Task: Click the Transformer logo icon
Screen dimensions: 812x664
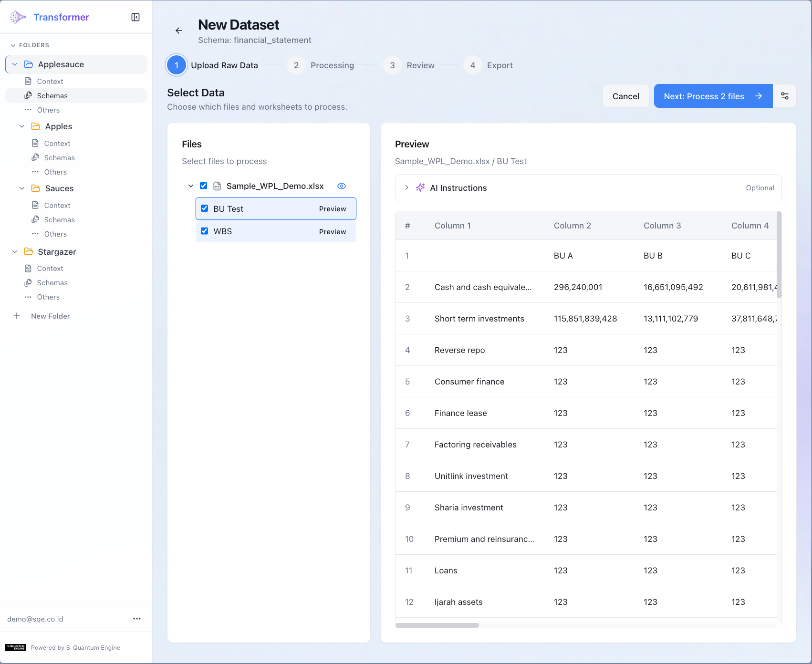Action: click(x=18, y=17)
